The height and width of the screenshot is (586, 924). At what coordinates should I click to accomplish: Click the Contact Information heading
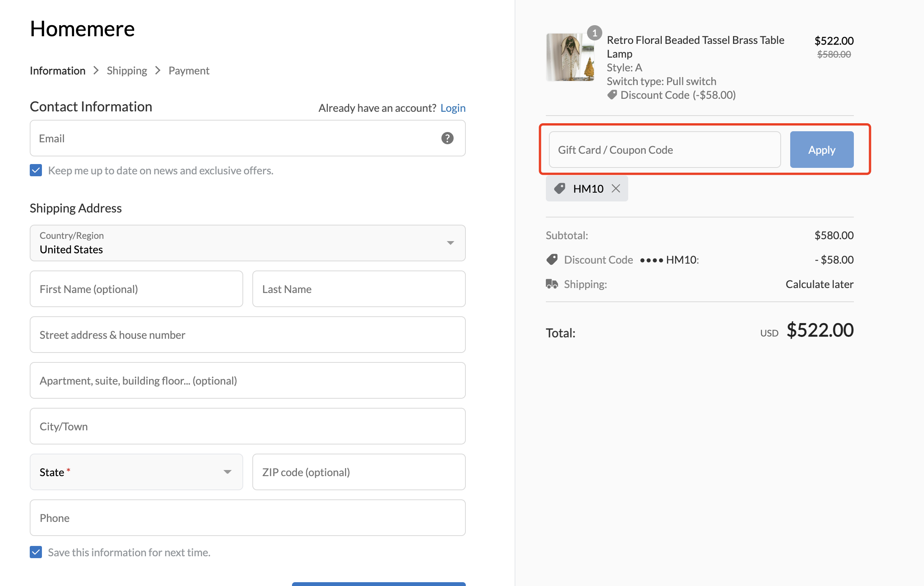click(x=91, y=107)
